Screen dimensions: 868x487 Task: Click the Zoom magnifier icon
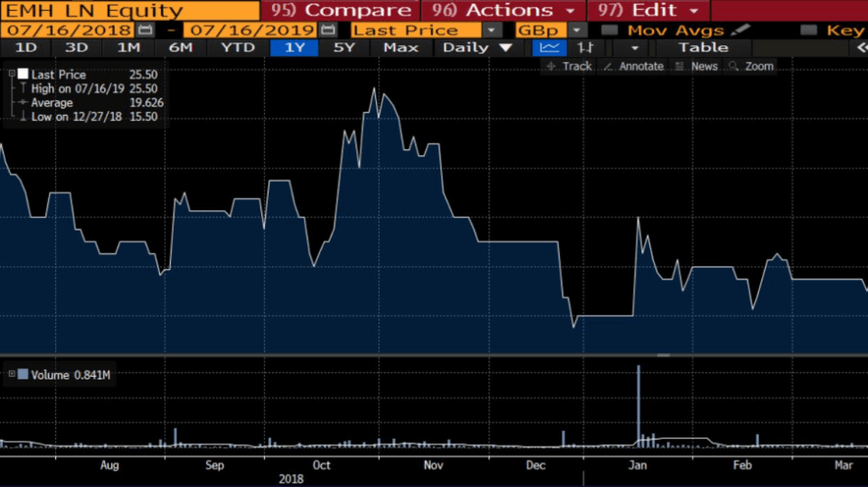(734, 67)
